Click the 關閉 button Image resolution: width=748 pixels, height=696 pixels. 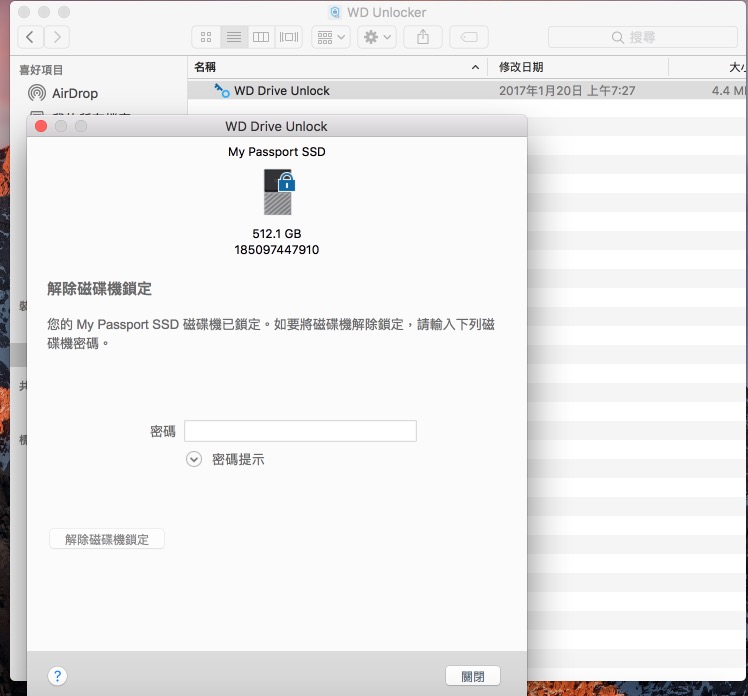click(x=472, y=676)
